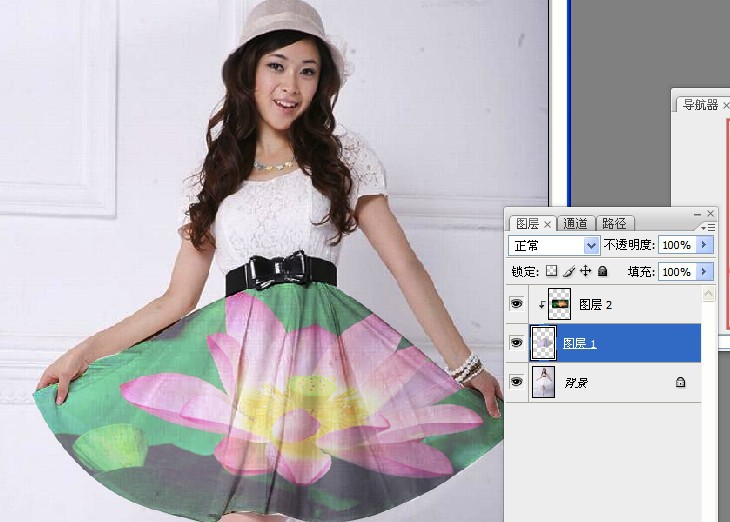Hide the 背景 layer
Image resolution: width=730 pixels, height=522 pixels.
click(x=516, y=382)
